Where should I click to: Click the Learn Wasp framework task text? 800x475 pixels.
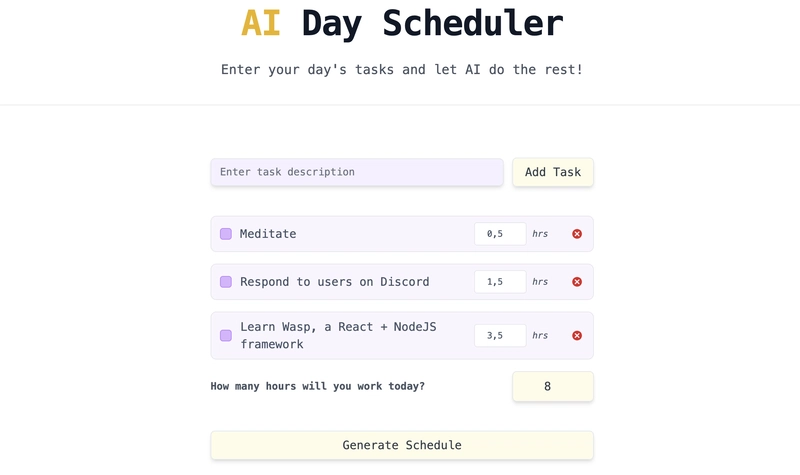click(x=338, y=335)
